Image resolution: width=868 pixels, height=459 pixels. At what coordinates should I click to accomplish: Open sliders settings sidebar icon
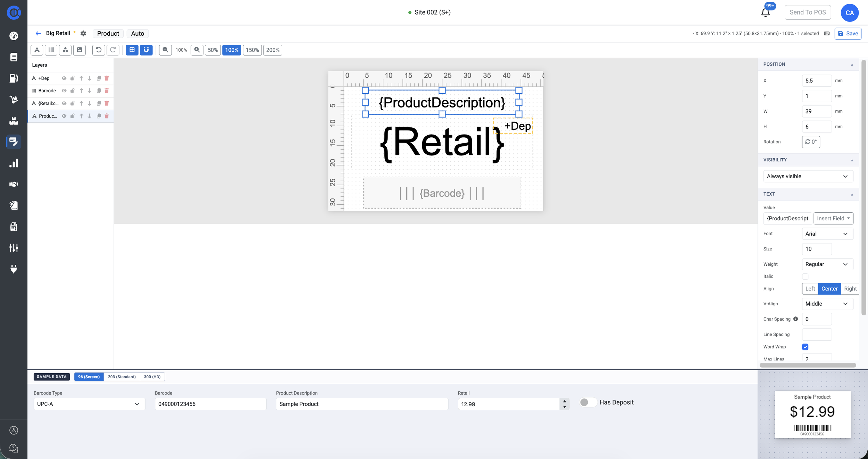coord(14,248)
